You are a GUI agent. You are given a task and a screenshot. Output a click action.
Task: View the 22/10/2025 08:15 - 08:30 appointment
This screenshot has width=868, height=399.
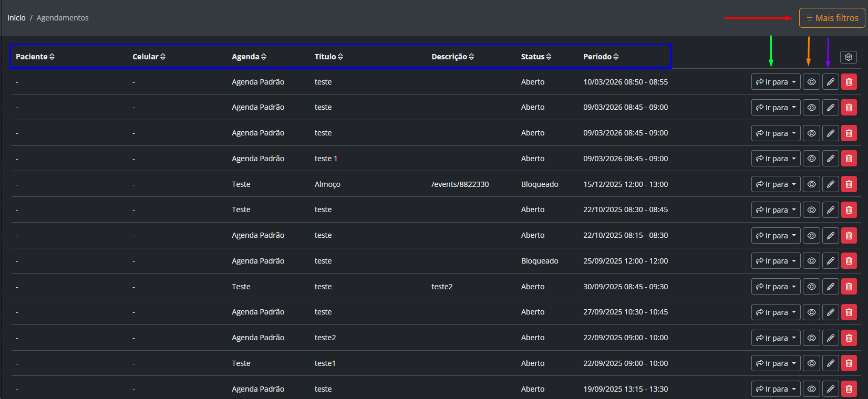click(x=811, y=236)
